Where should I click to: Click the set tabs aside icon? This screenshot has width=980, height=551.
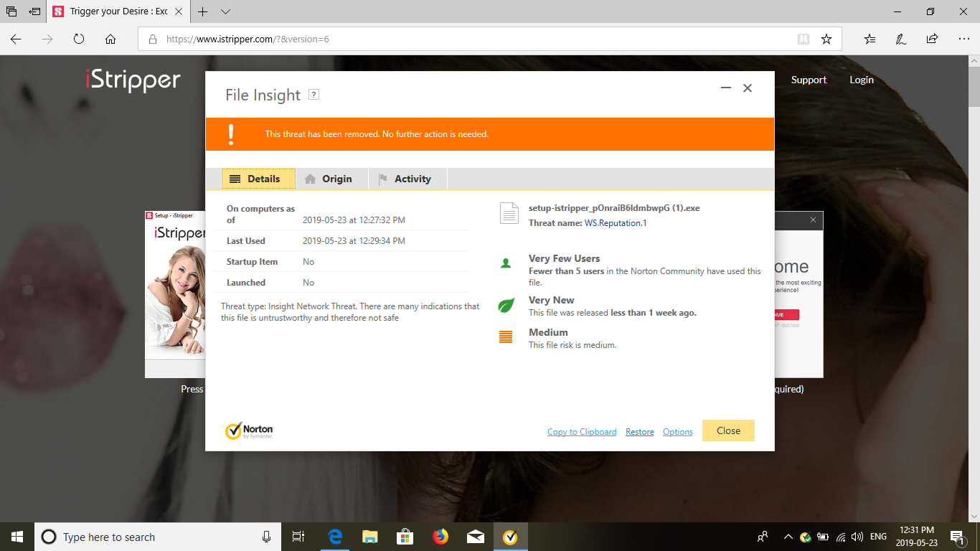(34, 12)
